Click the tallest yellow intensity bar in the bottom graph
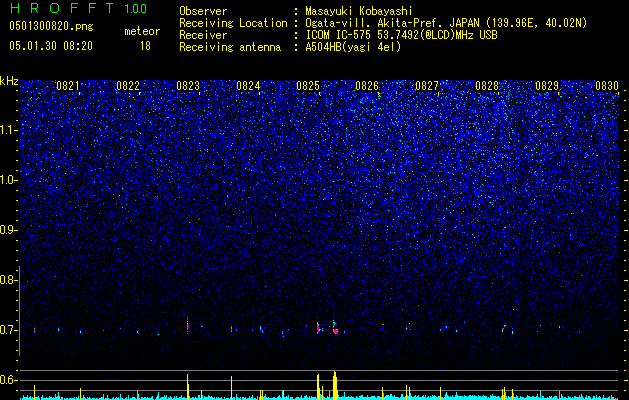The image size is (629, 400). click(x=335, y=385)
